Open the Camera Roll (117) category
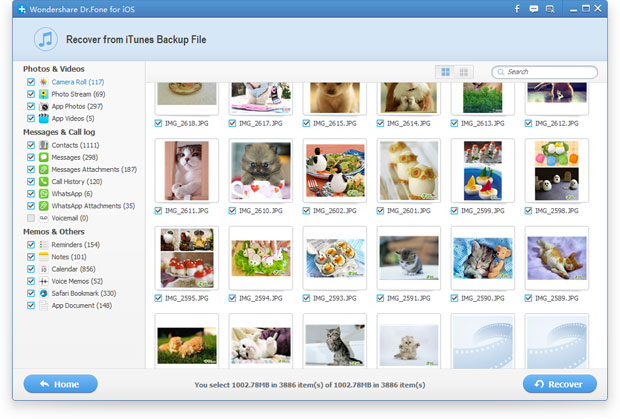Image resolution: width=620 pixels, height=419 pixels. pyautogui.click(x=78, y=82)
